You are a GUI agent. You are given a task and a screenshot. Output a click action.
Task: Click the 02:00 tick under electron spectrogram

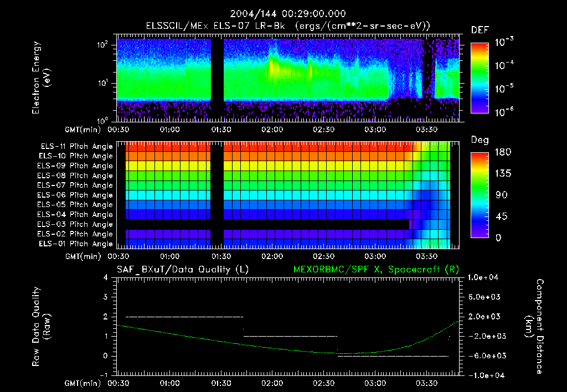click(272, 130)
